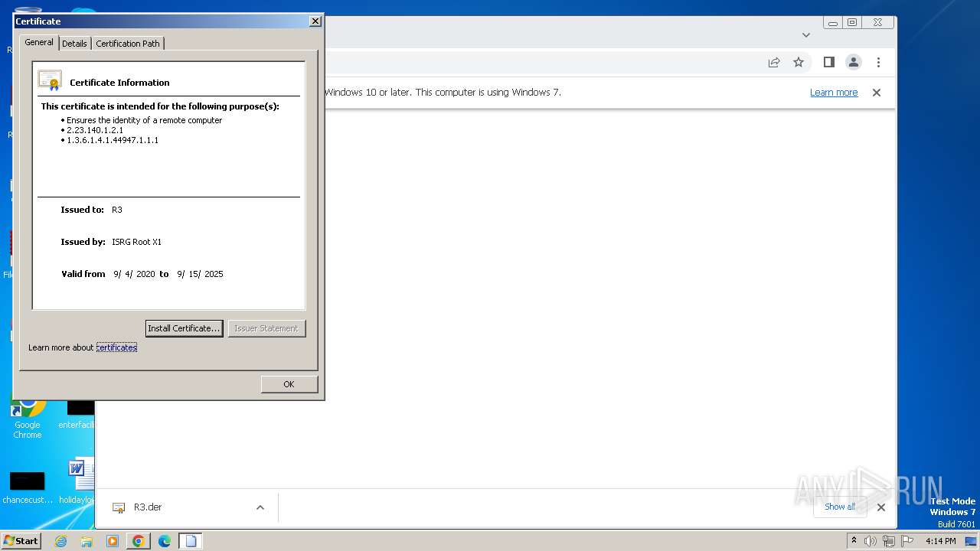Select chancecust desktop file icon
Screen dimensions: 980x551
(27, 487)
